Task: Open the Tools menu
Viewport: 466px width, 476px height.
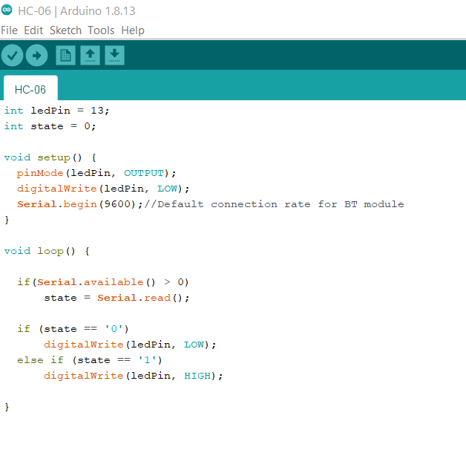Action: pyautogui.click(x=101, y=30)
